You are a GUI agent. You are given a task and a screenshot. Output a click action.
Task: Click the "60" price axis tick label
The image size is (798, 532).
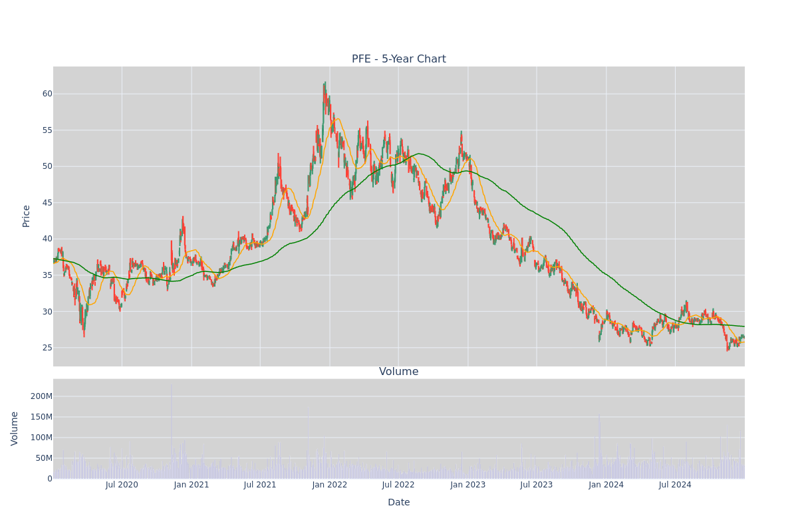(47, 94)
